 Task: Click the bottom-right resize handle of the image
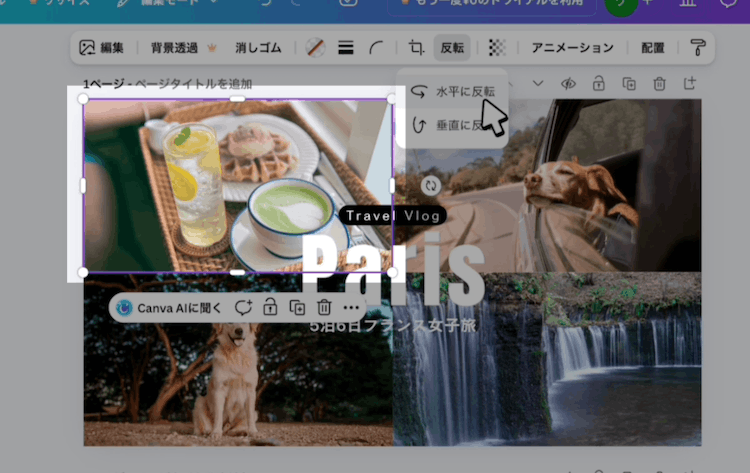tap(392, 273)
